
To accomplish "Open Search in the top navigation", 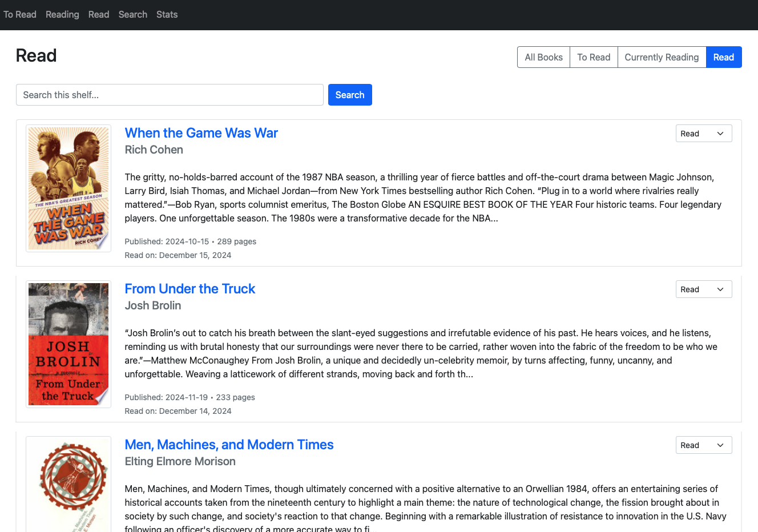I will (133, 14).
